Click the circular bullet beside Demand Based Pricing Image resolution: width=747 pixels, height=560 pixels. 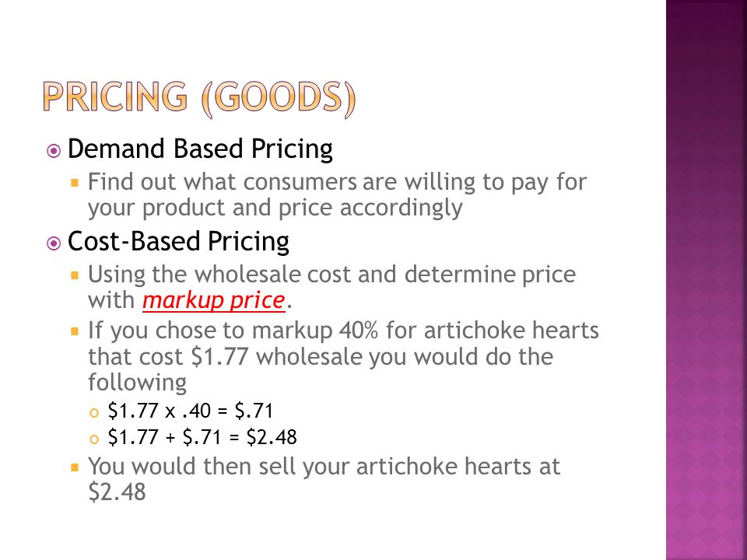[54, 151]
